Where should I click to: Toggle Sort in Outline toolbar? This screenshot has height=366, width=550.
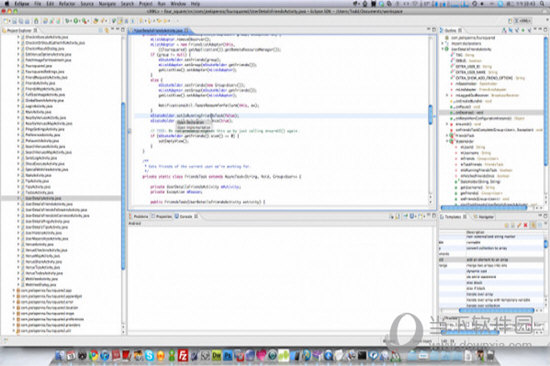click(x=504, y=31)
